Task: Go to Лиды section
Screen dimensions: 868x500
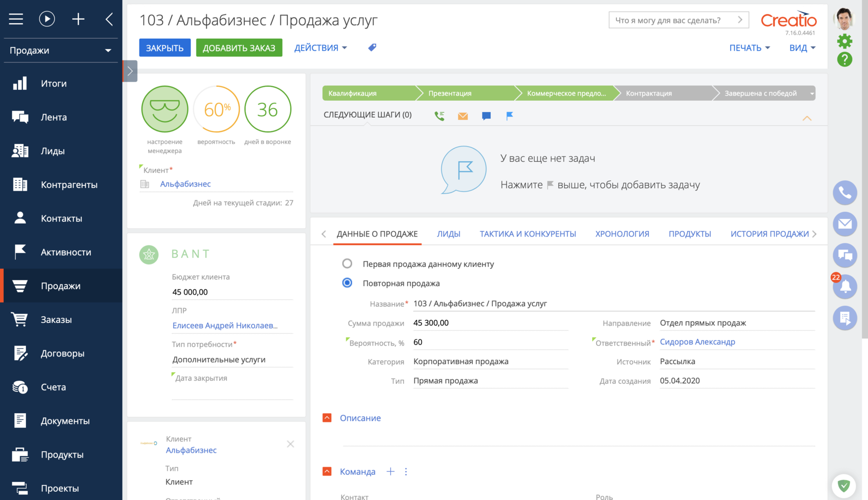Action: [61, 151]
